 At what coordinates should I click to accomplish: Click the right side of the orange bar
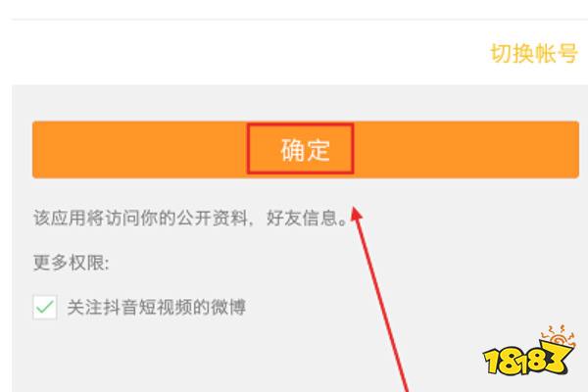466,149
